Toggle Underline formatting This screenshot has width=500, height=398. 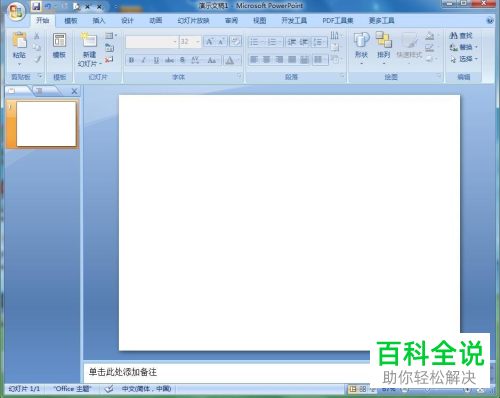coord(156,60)
